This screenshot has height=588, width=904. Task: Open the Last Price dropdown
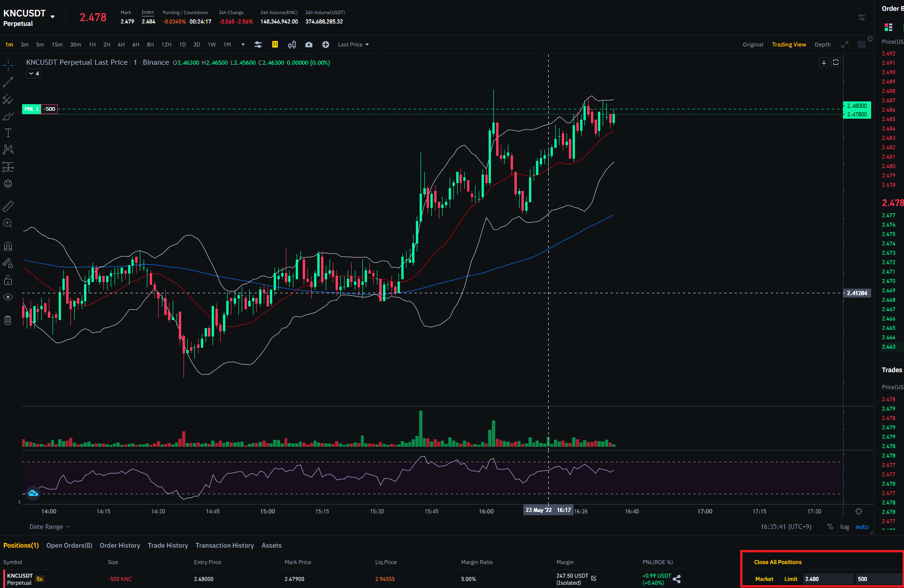click(x=353, y=45)
